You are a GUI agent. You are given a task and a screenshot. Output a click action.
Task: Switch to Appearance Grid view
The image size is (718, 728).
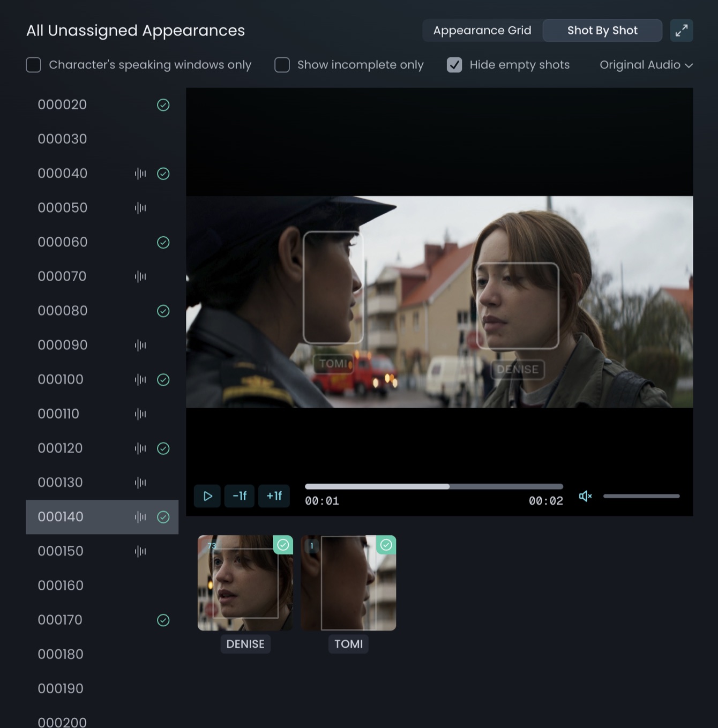tap(482, 31)
